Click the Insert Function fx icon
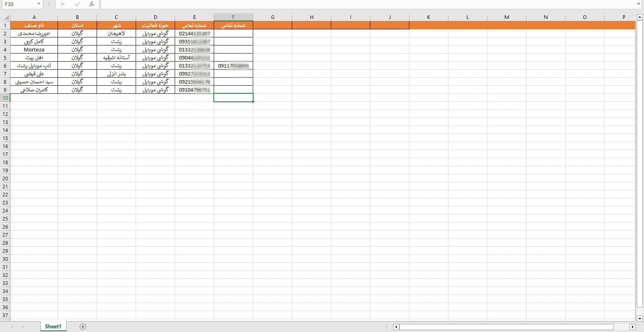Screen dimensions: 644x332 (92, 4)
